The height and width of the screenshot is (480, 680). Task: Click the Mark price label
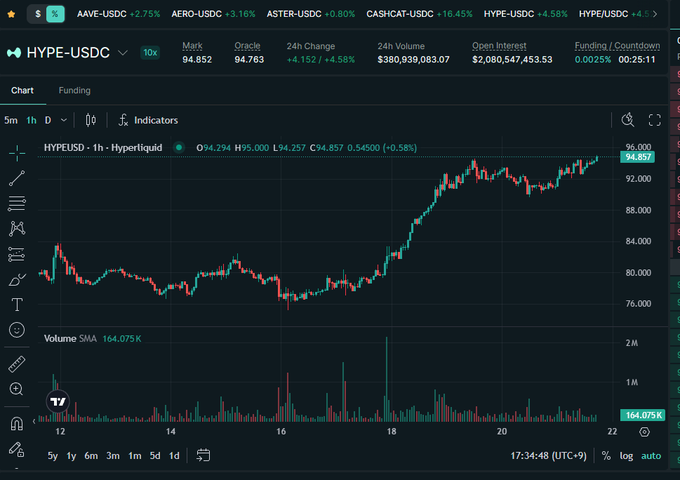coord(192,46)
